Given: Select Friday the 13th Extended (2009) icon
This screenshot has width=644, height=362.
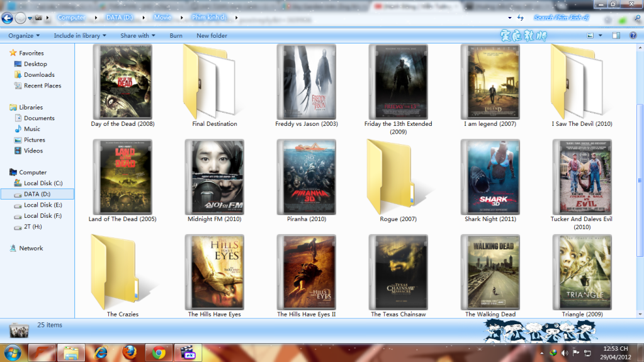Looking at the screenshot, I should [398, 82].
